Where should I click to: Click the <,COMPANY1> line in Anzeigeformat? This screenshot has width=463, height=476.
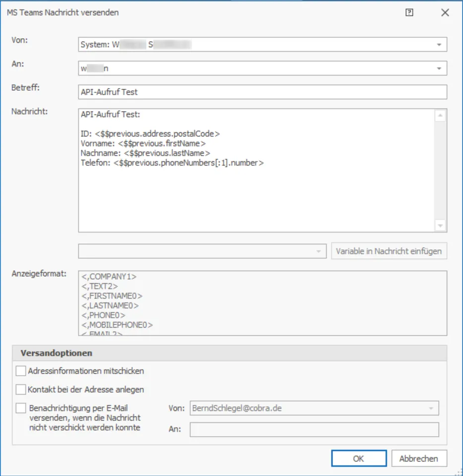point(109,277)
